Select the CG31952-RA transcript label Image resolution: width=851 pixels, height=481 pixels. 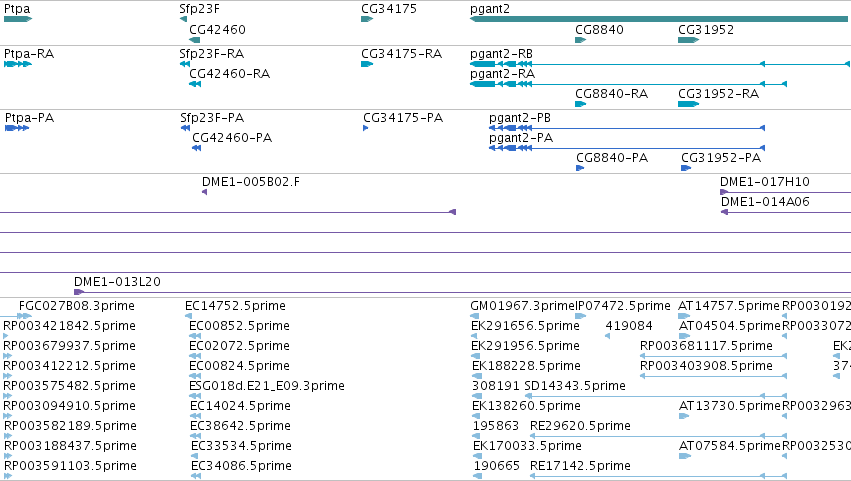(718, 94)
